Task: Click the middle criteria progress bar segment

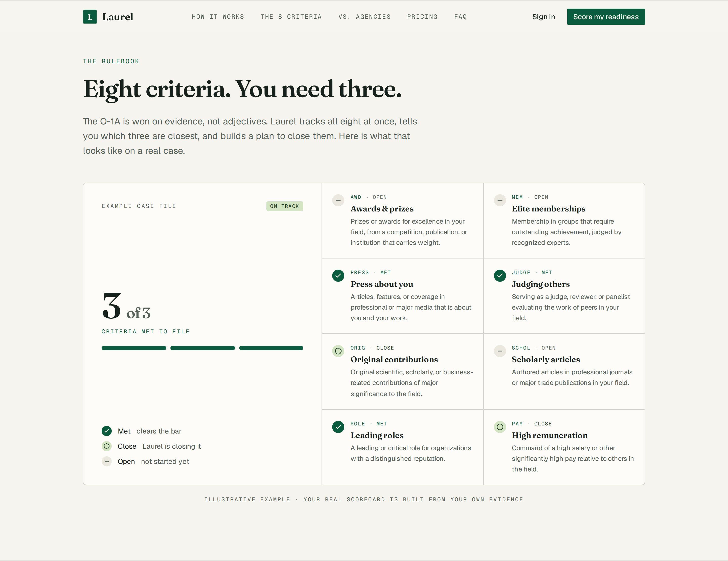Action: (202, 348)
